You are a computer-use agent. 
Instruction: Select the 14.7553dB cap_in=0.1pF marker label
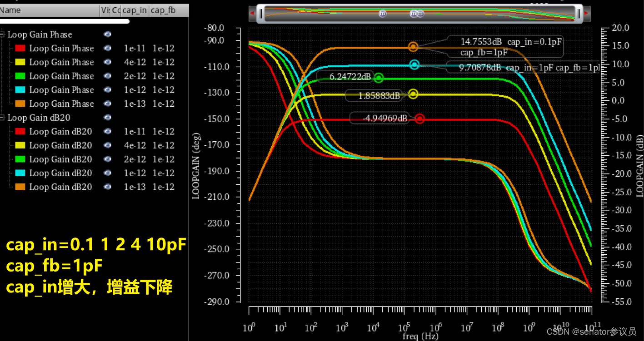click(505, 47)
